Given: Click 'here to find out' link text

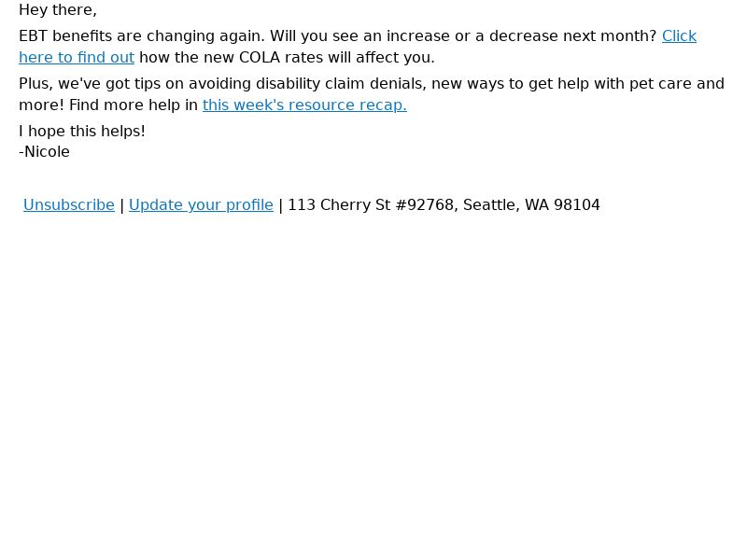Looking at the screenshot, I should point(77,58).
